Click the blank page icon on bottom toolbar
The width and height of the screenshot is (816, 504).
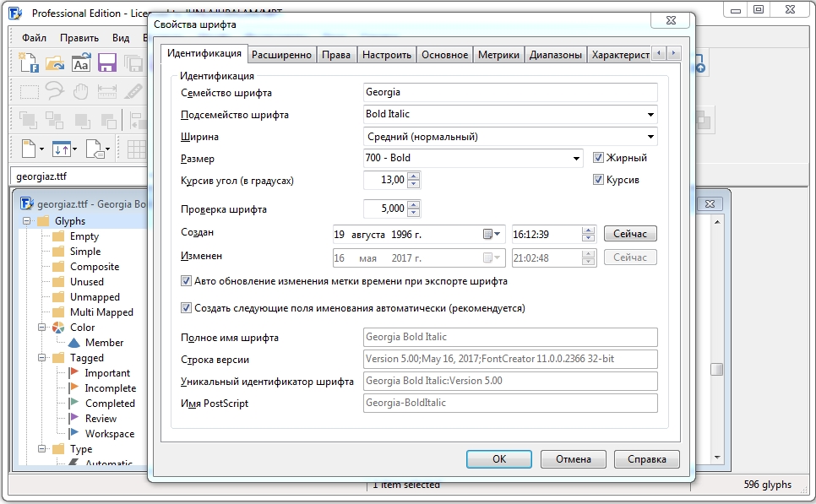(x=29, y=149)
